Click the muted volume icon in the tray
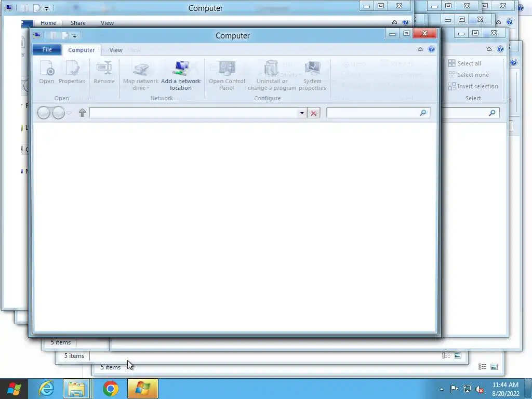Screen dimensions: 532x399 pyautogui.click(x=480, y=389)
